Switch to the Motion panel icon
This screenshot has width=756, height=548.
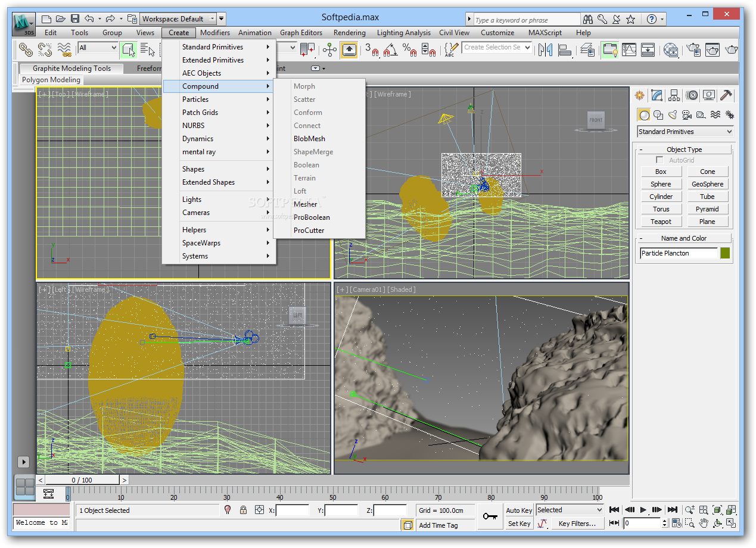pos(691,95)
